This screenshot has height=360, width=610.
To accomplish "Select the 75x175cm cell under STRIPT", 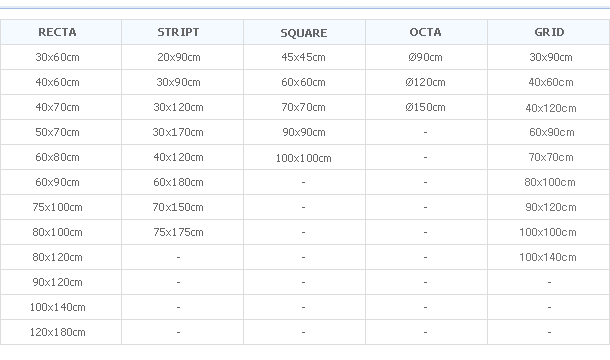I will (182, 232).
